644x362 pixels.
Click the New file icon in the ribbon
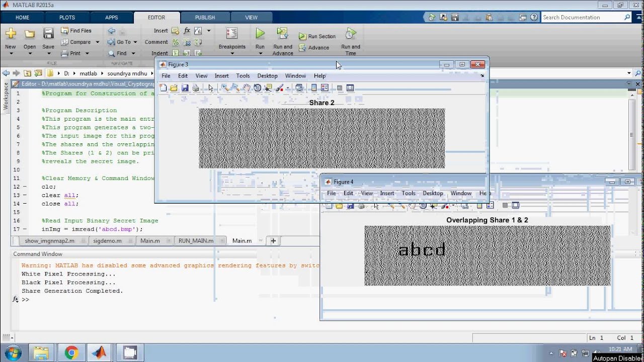tap(11, 34)
